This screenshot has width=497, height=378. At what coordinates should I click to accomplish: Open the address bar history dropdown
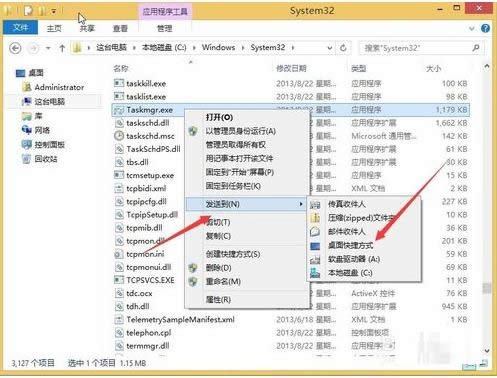[330, 48]
